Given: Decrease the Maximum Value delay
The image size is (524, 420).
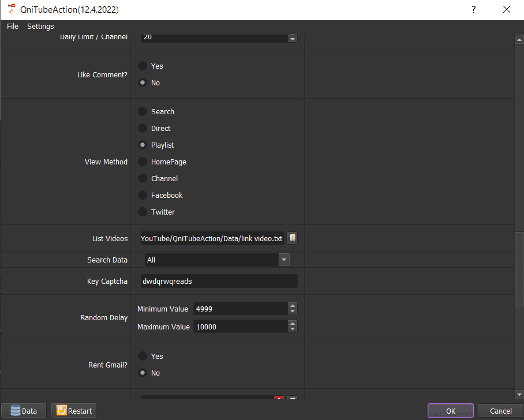Looking at the screenshot, I should (293, 330).
